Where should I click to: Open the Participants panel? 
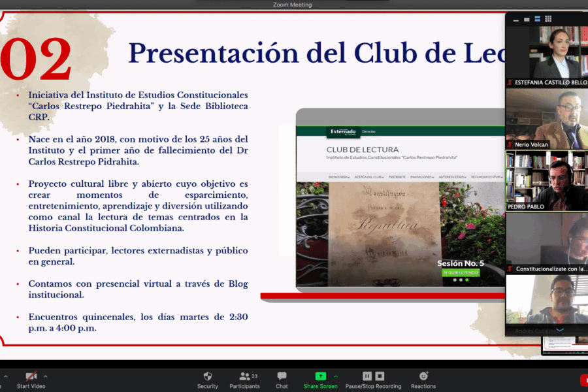pos(244,379)
